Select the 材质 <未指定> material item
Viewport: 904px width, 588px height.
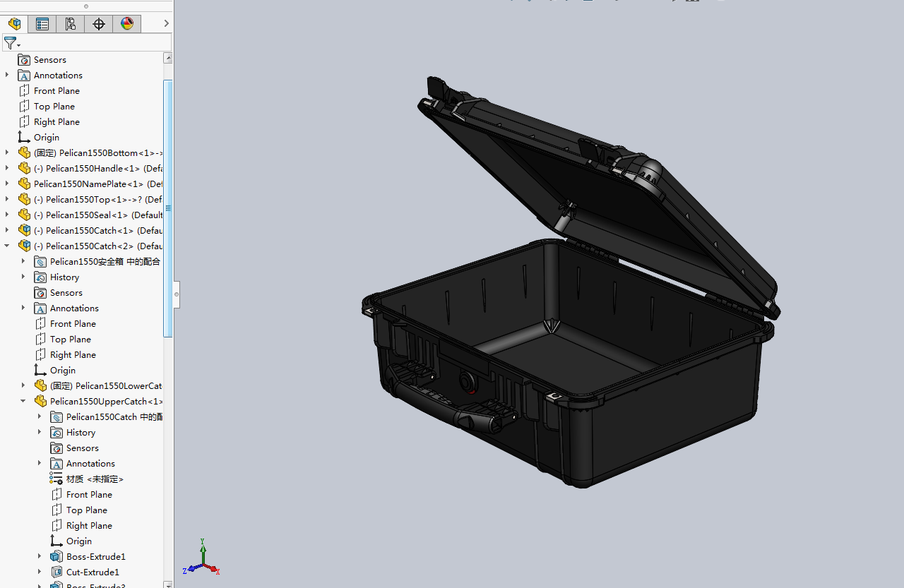pyautogui.click(x=95, y=479)
